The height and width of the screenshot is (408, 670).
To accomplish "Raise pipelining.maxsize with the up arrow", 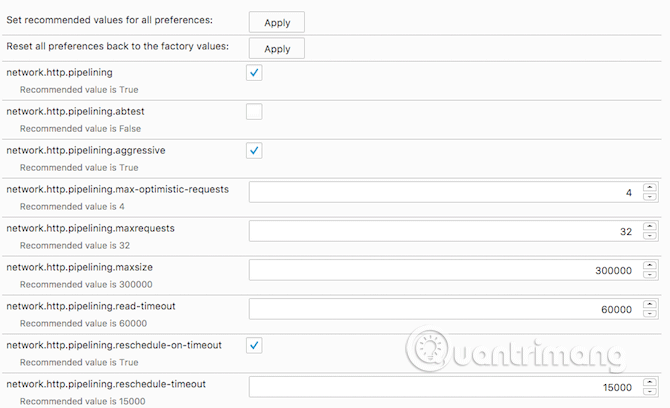I will pos(650,265).
